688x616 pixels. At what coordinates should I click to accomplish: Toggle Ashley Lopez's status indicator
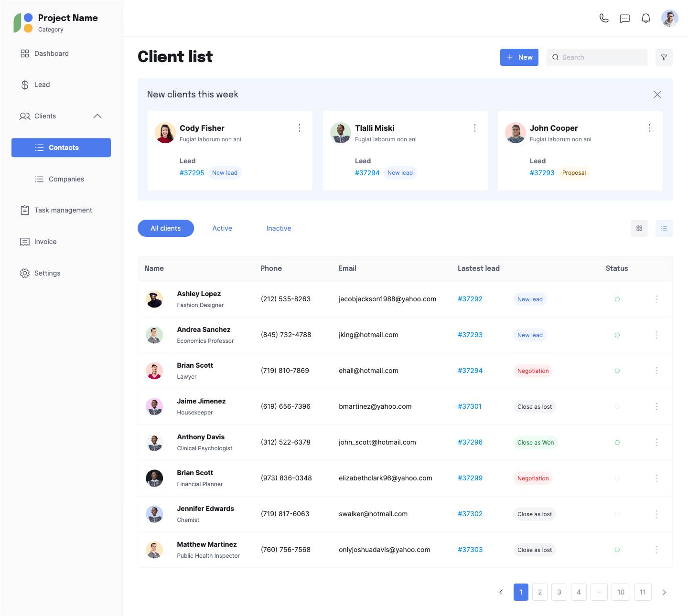point(617,299)
